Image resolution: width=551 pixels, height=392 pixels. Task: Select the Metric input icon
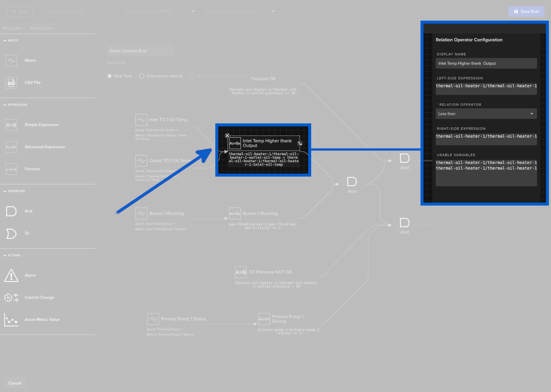tap(11, 60)
